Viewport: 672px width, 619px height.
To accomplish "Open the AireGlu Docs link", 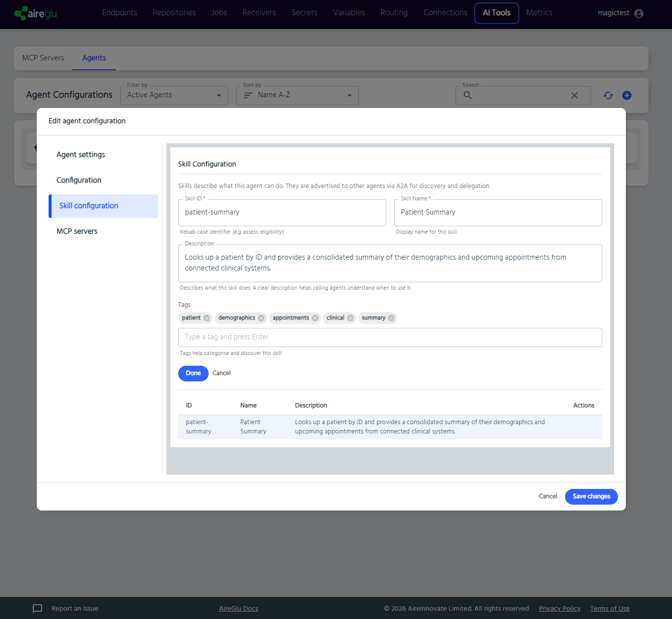I will 239,609.
